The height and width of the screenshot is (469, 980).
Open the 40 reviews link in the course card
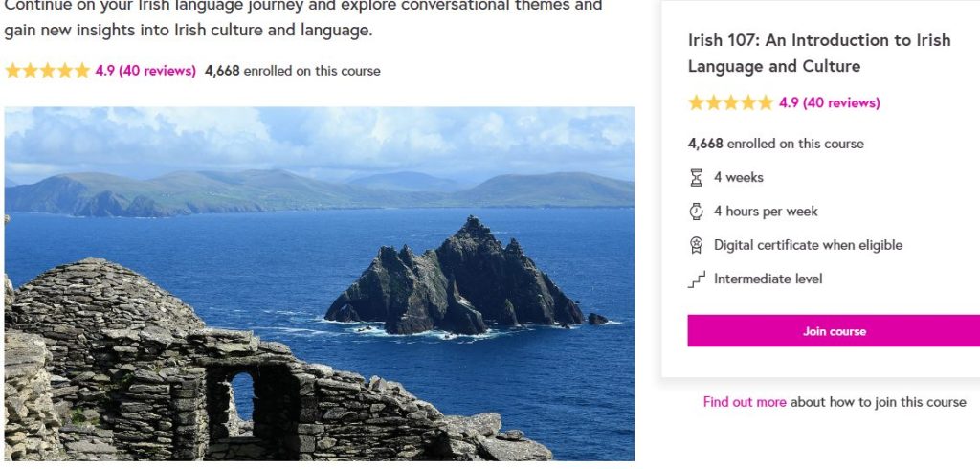point(841,102)
